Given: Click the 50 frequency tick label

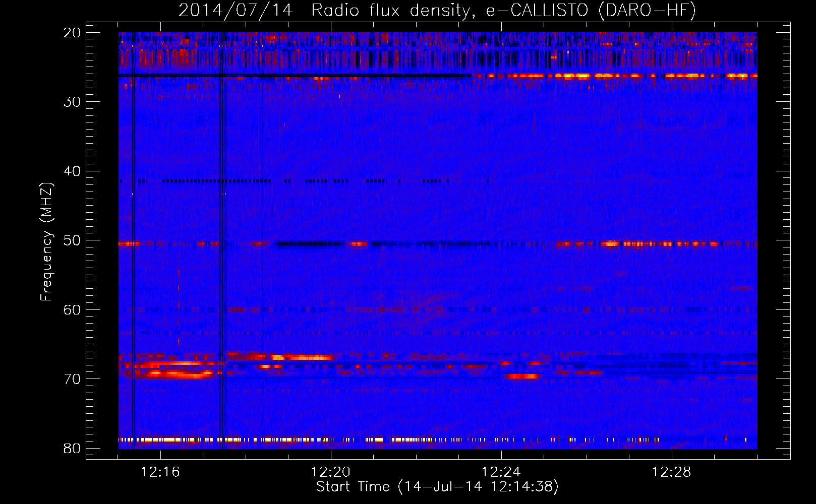Looking at the screenshot, I should tap(72, 240).
